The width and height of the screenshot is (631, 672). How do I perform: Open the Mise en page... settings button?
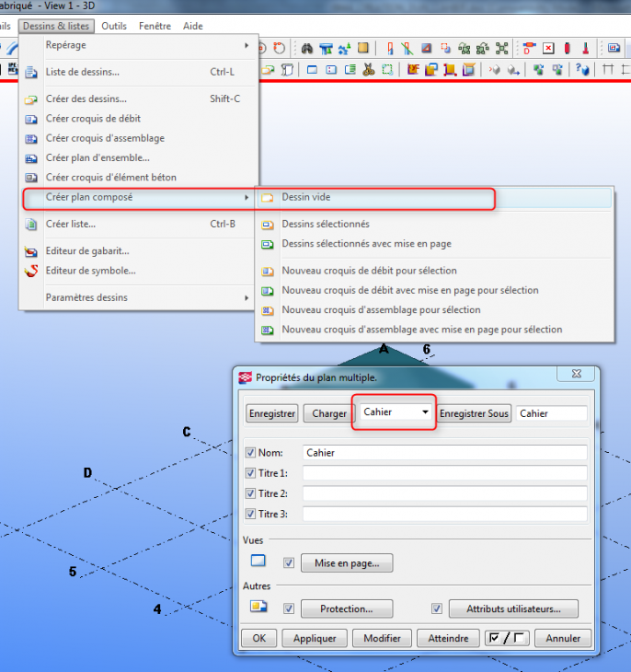pos(347,563)
